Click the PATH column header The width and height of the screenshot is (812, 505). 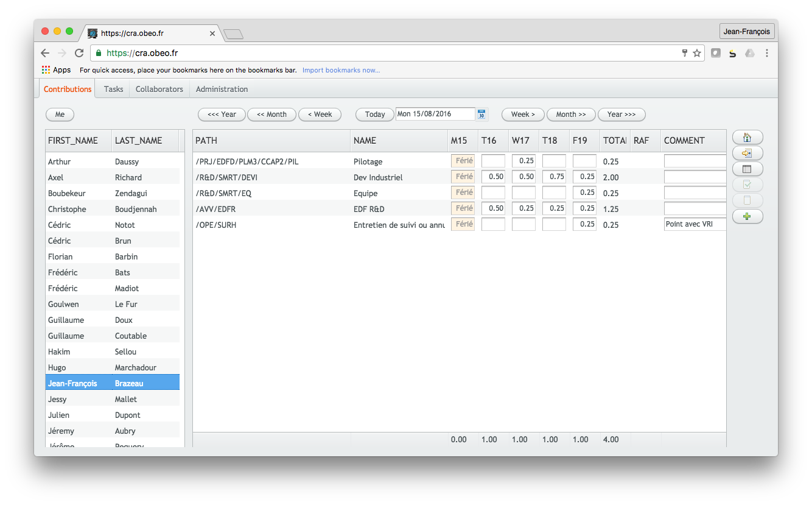[x=271, y=141]
